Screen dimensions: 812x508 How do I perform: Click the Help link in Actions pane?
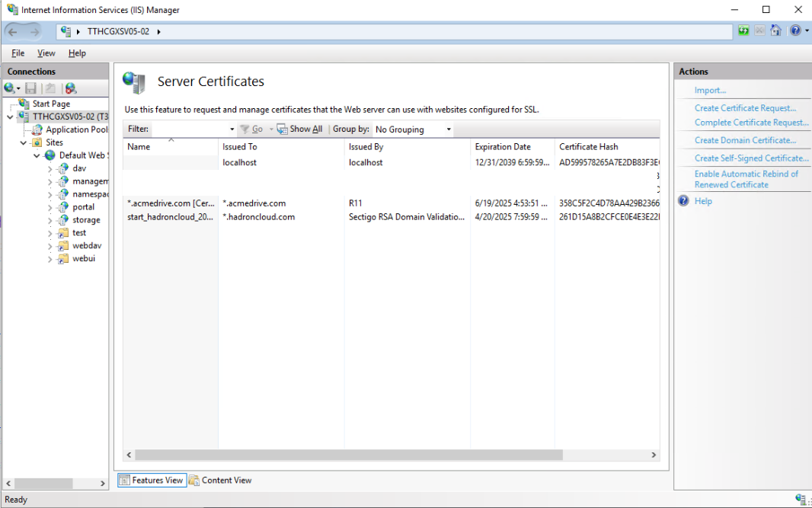coord(703,201)
